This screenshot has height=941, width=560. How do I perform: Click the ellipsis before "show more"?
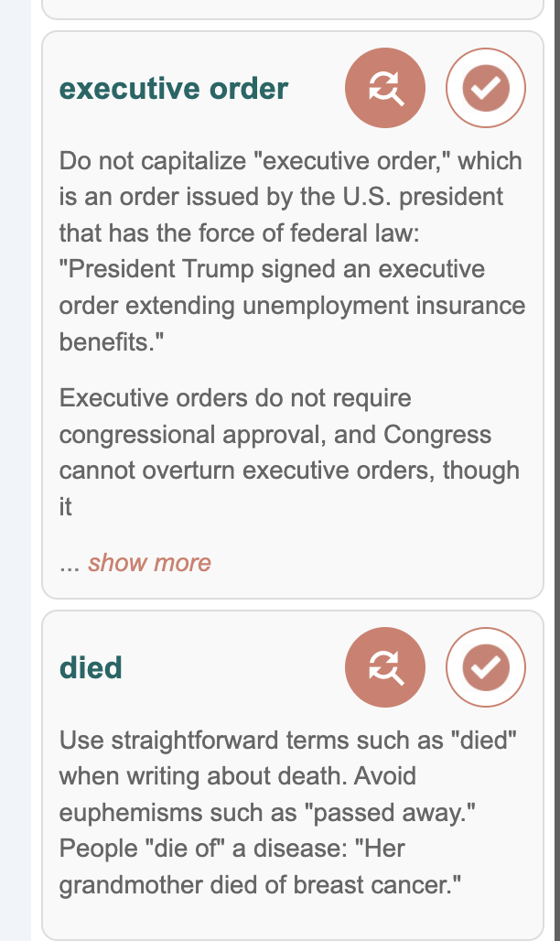coord(70,563)
